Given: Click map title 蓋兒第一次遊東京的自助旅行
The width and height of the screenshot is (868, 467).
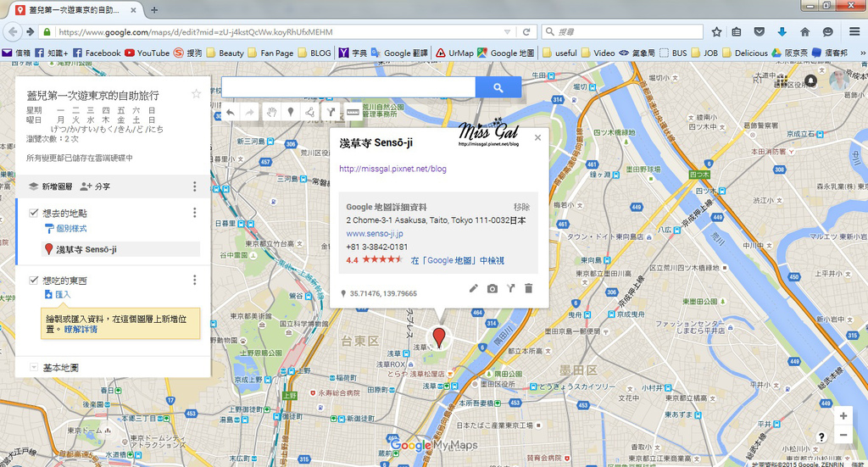Looking at the screenshot, I should (x=93, y=95).
